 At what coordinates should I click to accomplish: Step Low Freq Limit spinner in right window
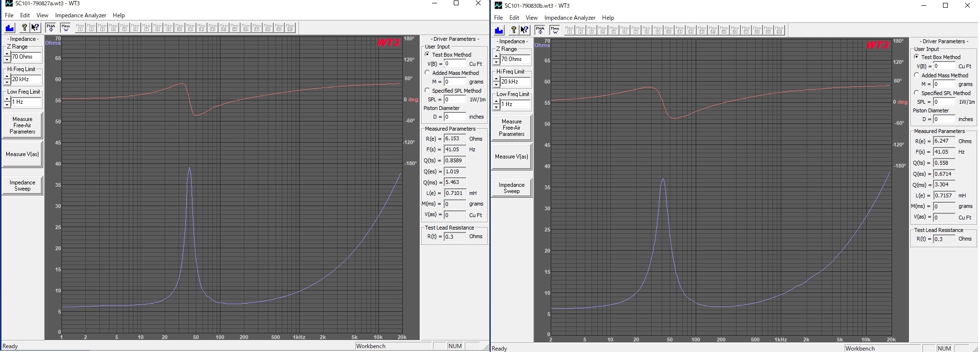click(496, 104)
